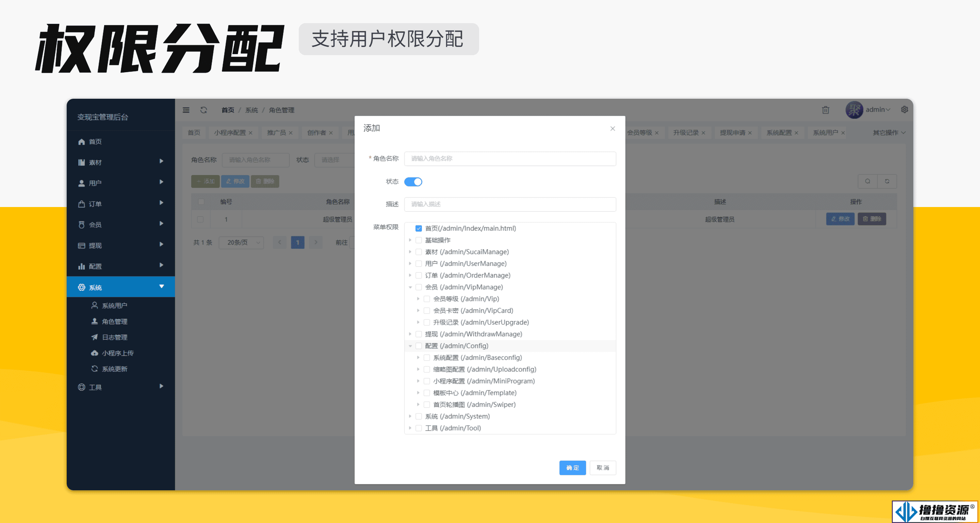Open the 20条/页 page size dropdown

tap(241, 242)
